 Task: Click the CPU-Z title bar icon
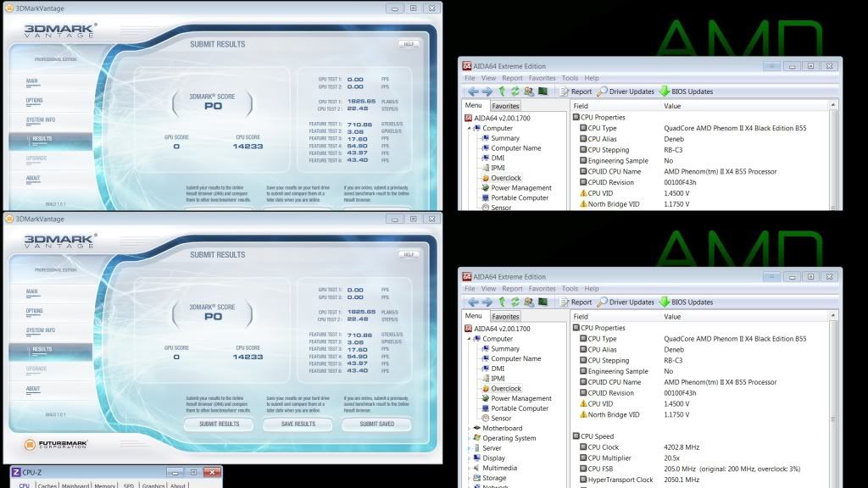pyautogui.click(x=16, y=472)
